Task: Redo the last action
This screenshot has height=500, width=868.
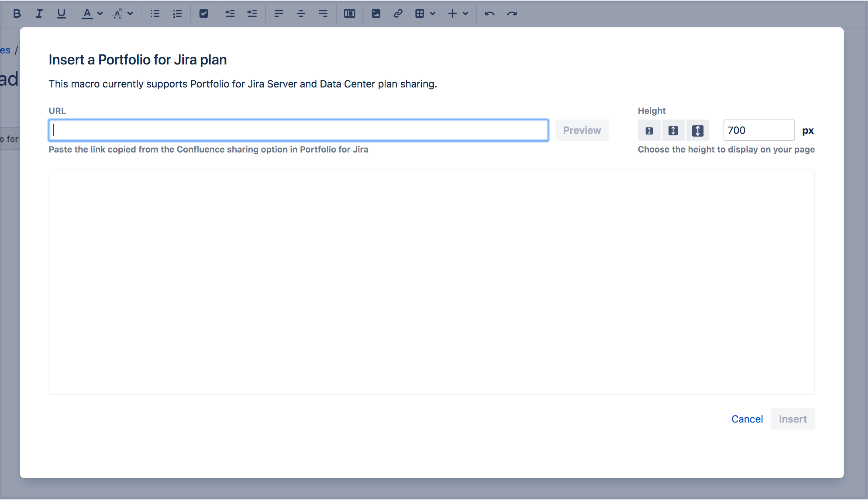Action: pos(512,14)
